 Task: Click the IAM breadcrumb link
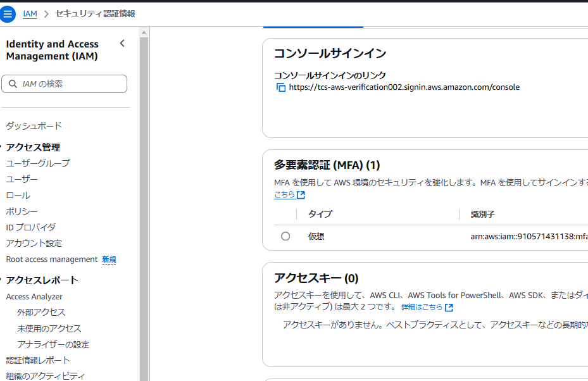(30, 14)
